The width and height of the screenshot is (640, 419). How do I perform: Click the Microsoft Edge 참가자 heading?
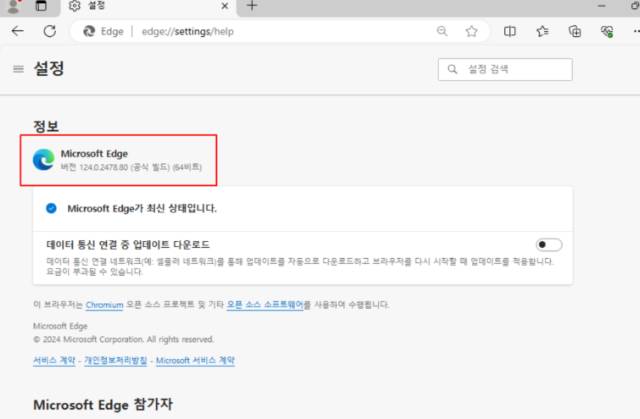click(103, 405)
